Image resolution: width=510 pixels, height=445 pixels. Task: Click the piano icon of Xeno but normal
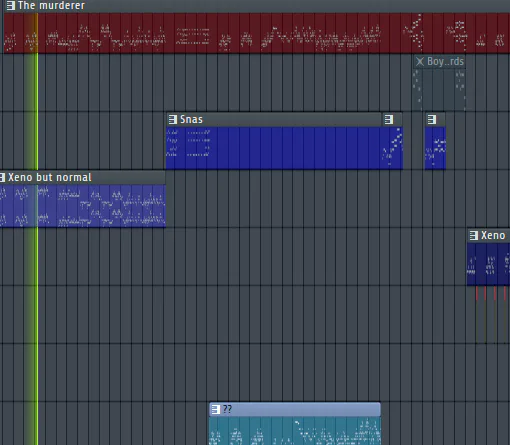click(x=2, y=177)
